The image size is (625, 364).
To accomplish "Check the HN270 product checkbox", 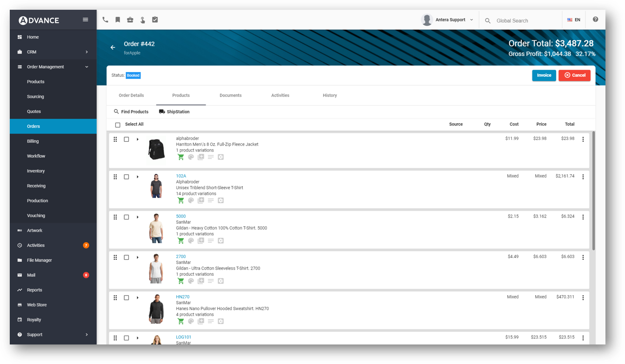I will [x=126, y=298].
